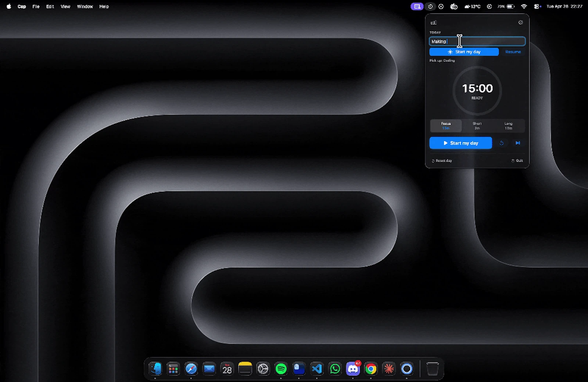Open Notes from the dock

pos(245,368)
